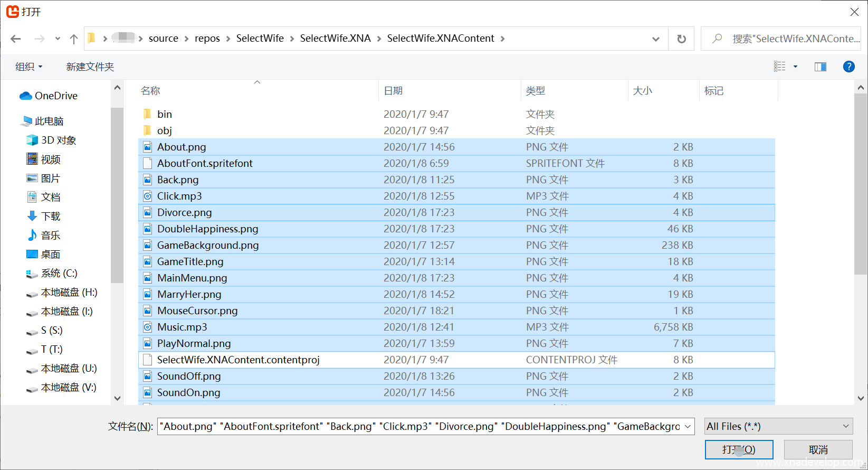
Task: Select the 音乐 music library
Action: pos(50,235)
